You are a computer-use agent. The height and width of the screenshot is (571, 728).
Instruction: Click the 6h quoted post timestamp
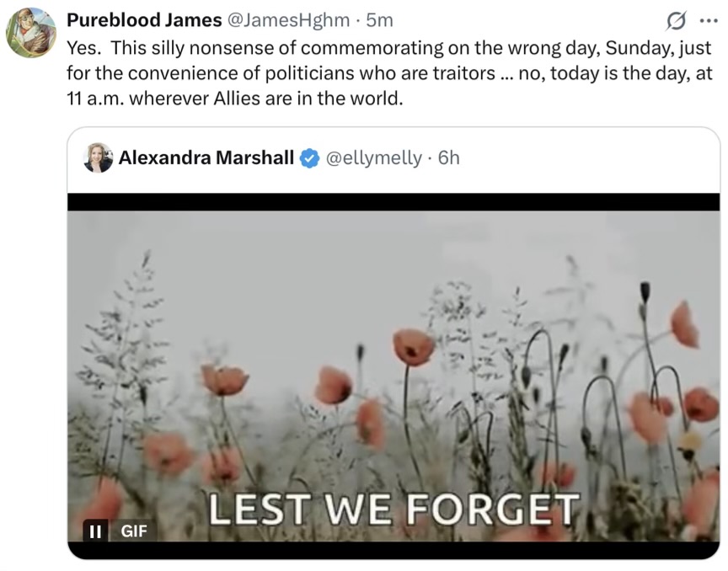(449, 158)
